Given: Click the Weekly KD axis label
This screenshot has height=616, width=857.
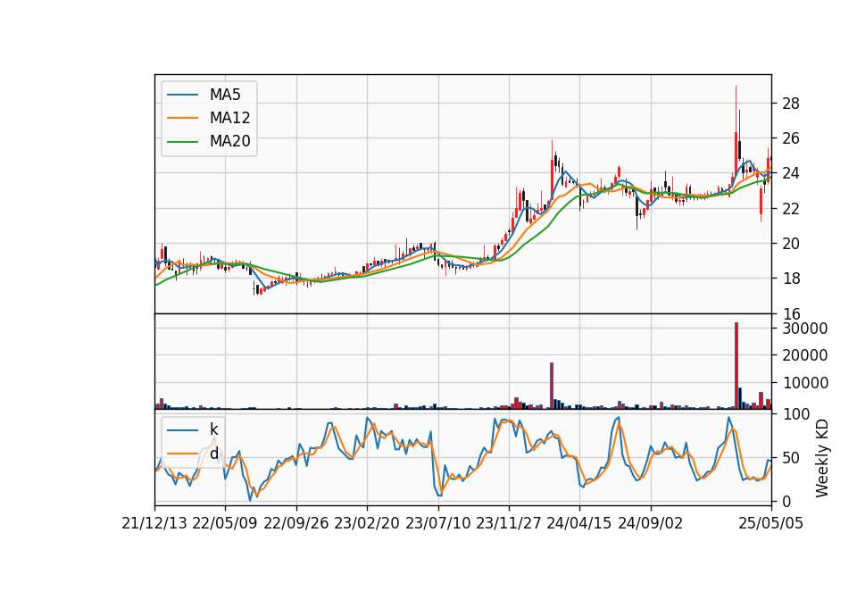Looking at the screenshot, I should coord(821,458).
